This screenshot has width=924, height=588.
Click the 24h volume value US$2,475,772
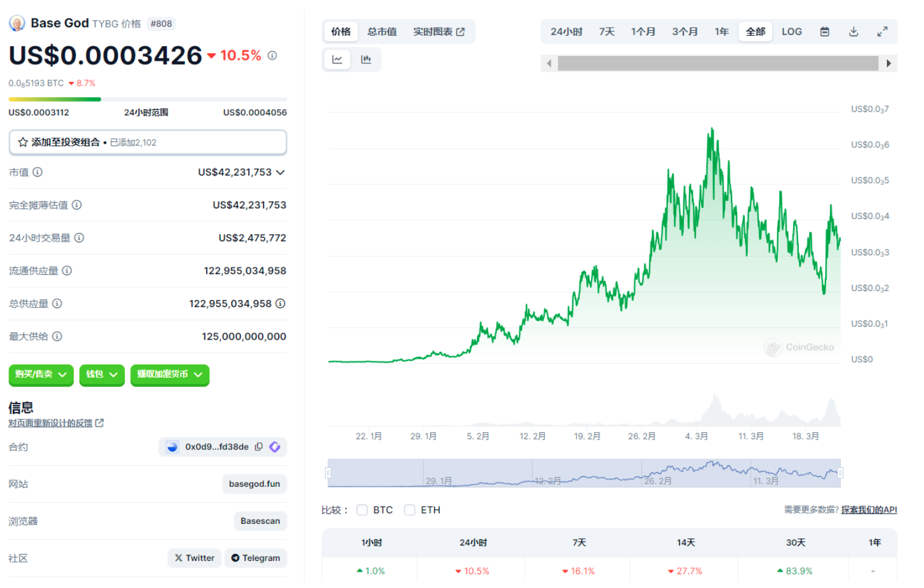[x=252, y=238]
